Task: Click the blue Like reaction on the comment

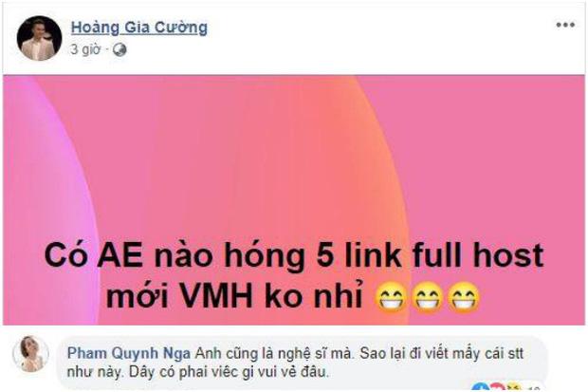Action: click(x=481, y=387)
